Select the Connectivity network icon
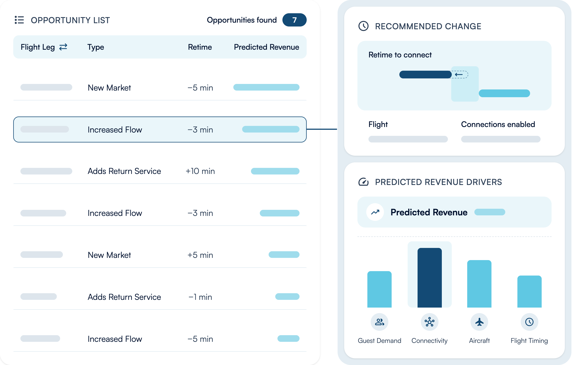Viewport: 588px width, 365px height. [429, 322]
